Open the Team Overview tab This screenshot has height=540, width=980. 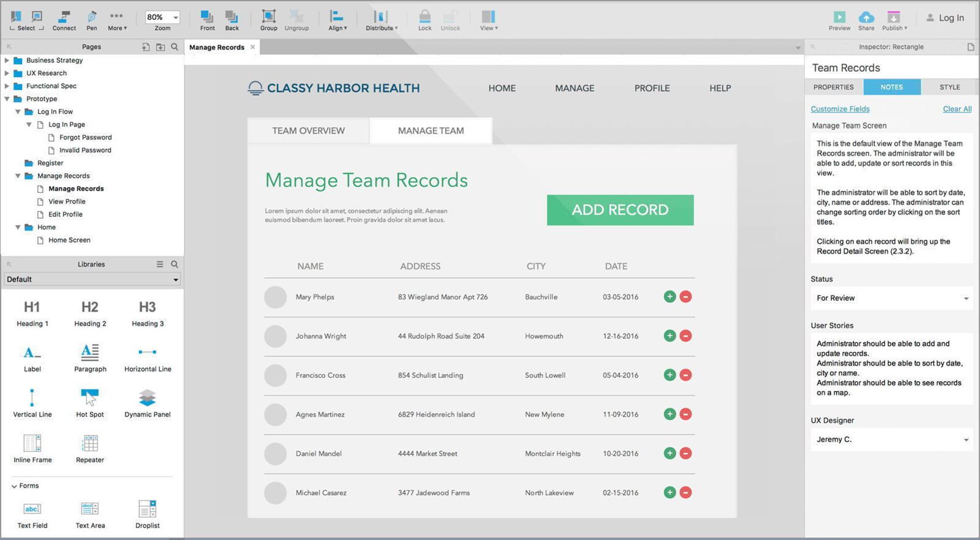click(309, 131)
